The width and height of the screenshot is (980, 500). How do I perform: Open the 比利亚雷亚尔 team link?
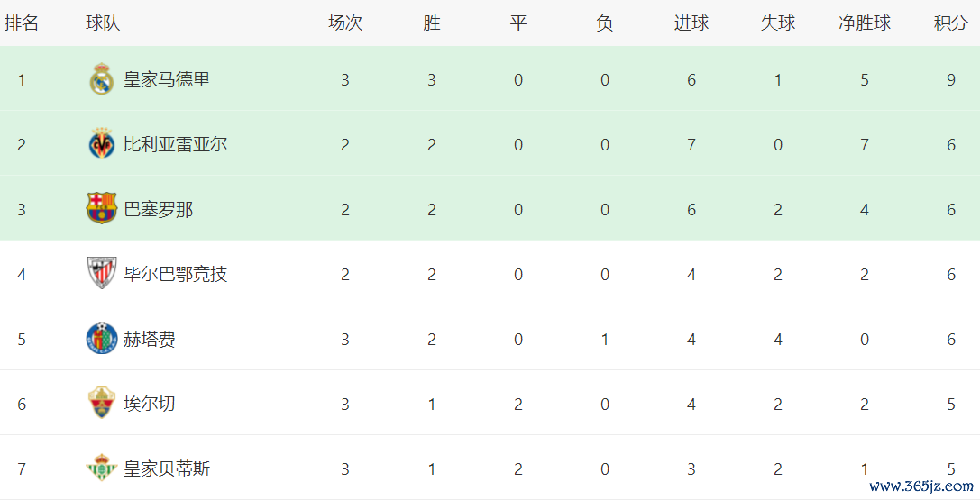point(175,145)
